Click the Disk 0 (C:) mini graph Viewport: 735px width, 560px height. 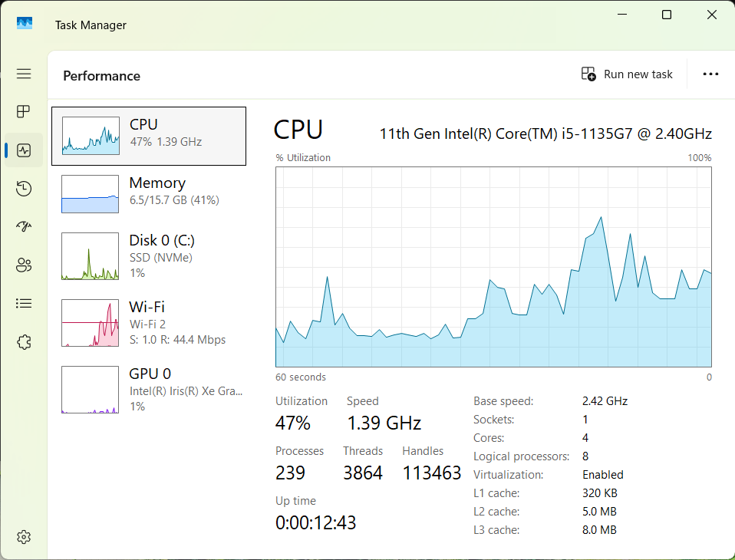(90, 257)
